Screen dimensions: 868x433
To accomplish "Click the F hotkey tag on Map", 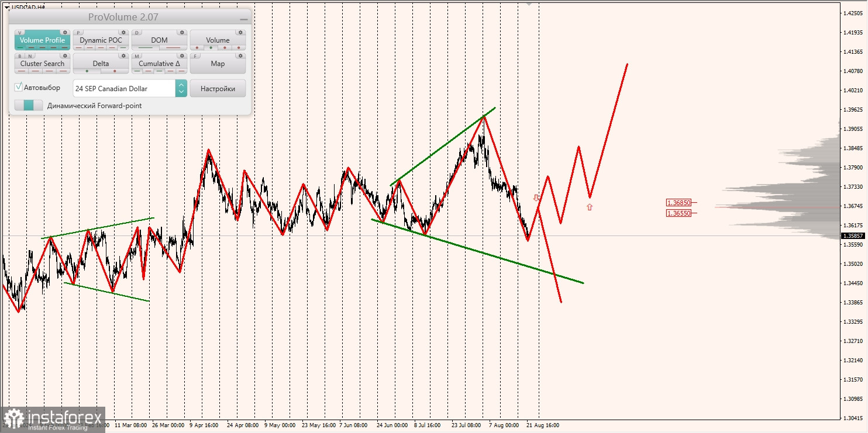I will [x=195, y=56].
